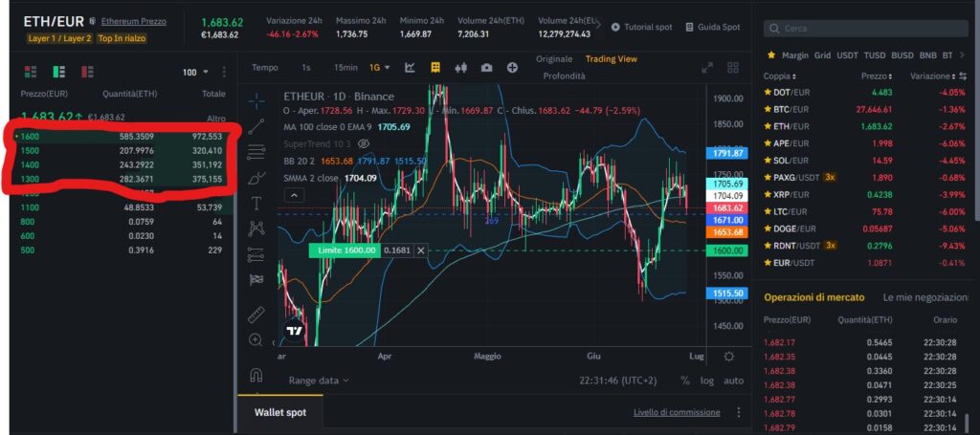Toggle percent scale on chart
The width and height of the screenshot is (980, 435).
tap(685, 381)
